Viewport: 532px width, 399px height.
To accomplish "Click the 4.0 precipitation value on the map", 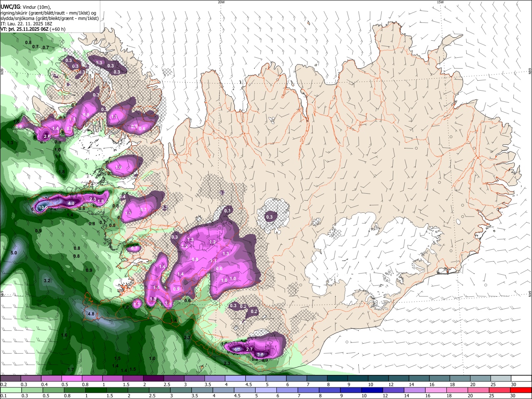I will (x=71, y=203).
